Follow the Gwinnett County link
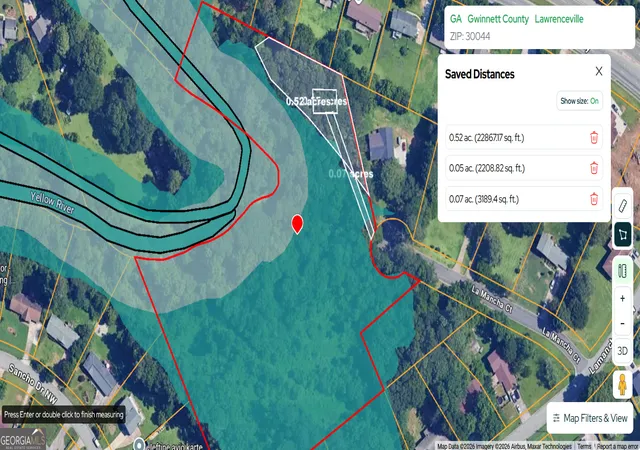This screenshot has height=450, width=640. 498,19
